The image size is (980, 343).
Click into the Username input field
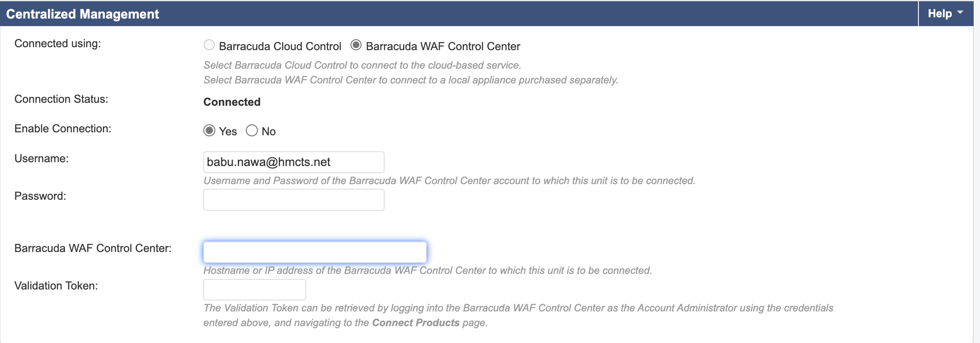coord(293,162)
